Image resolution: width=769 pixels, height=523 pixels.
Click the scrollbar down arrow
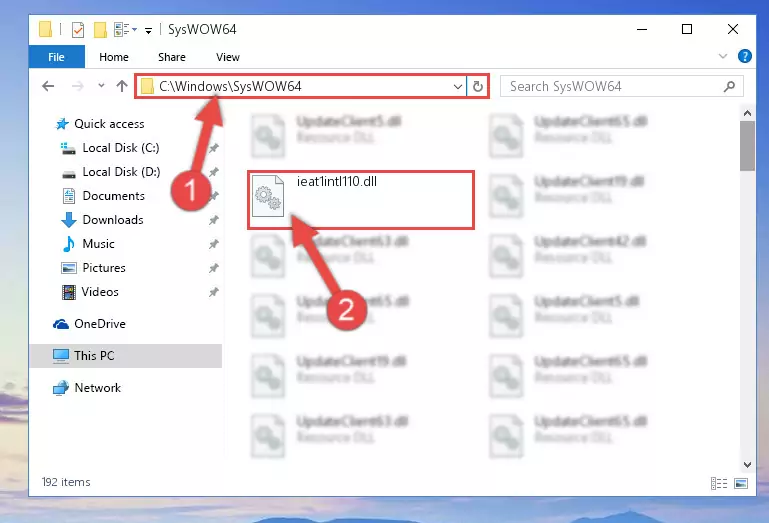(747, 465)
